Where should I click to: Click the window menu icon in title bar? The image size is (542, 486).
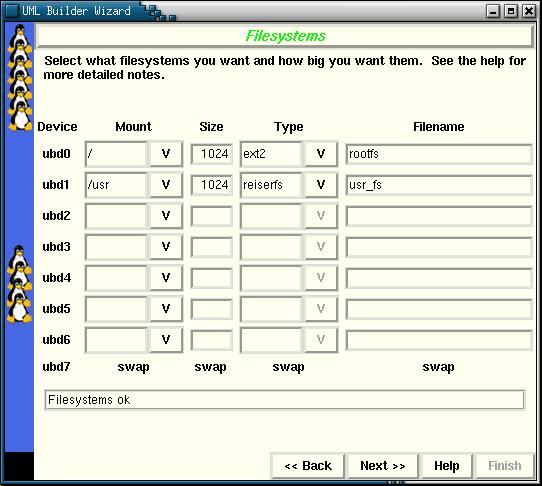point(12,11)
